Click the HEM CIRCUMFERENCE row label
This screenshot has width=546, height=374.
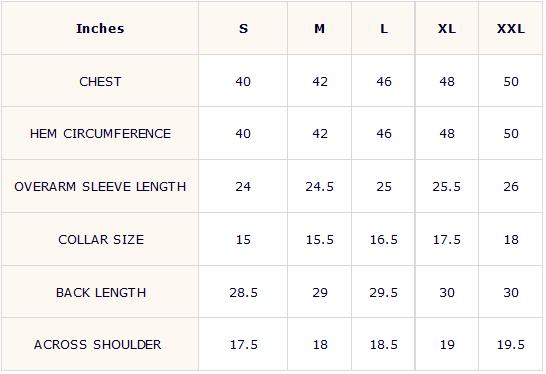click(x=100, y=133)
